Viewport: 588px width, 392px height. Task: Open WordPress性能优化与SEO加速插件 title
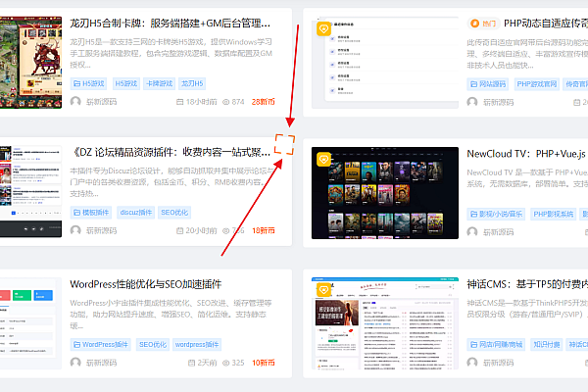point(145,284)
